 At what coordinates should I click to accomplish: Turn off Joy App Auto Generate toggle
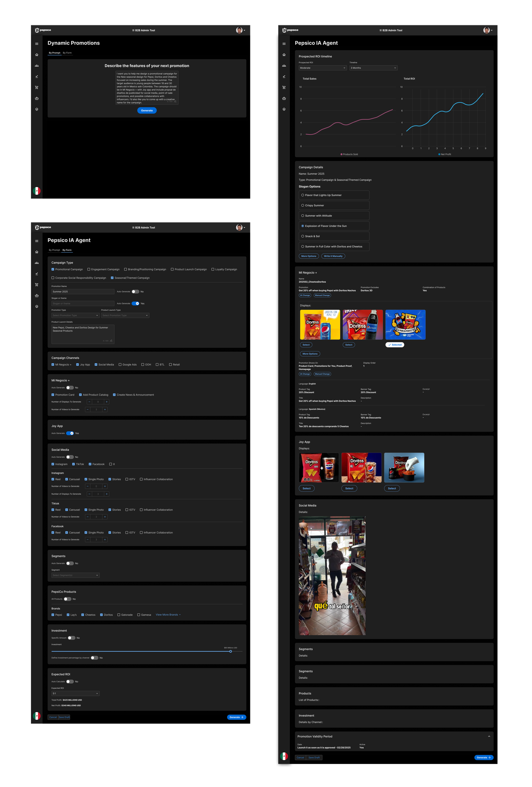(x=70, y=434)
